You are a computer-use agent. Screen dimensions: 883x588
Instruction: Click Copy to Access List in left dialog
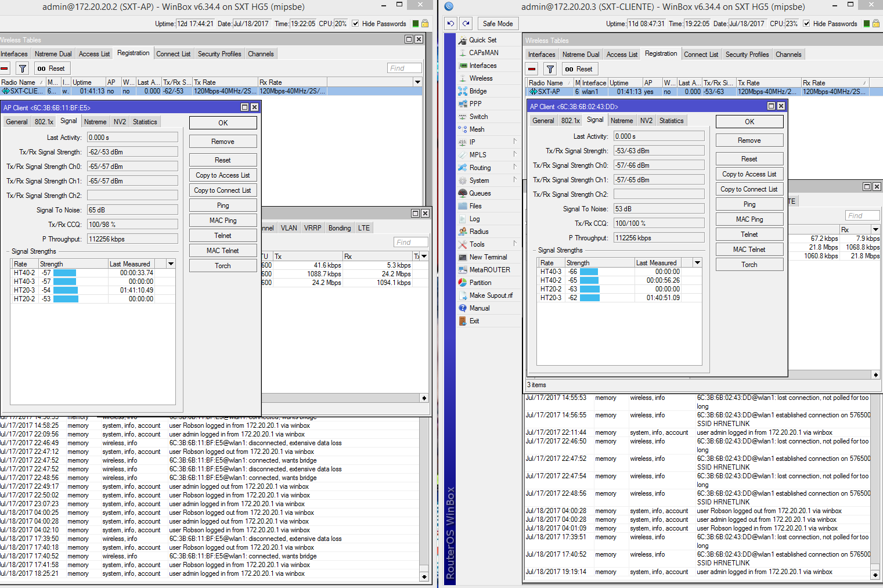click(223, 175)
